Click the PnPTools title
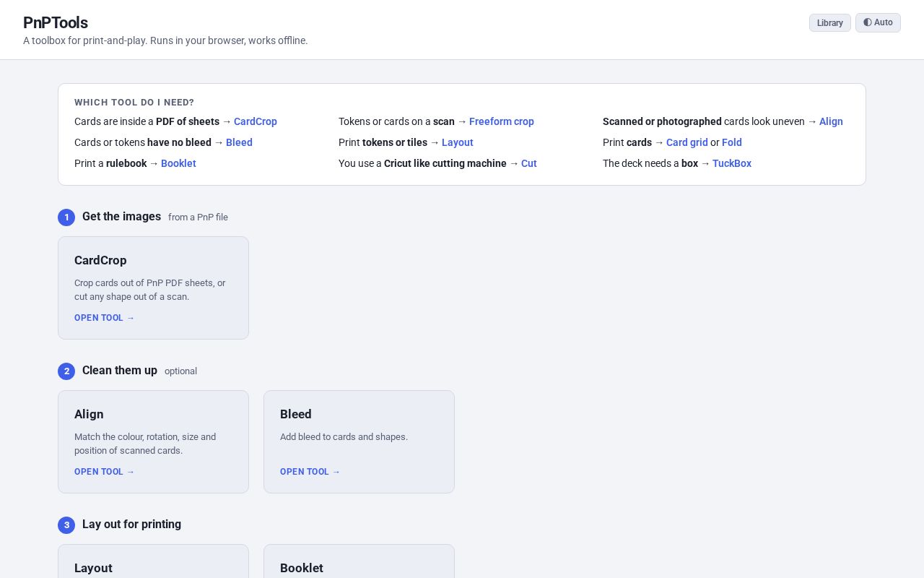 point(56,23)
